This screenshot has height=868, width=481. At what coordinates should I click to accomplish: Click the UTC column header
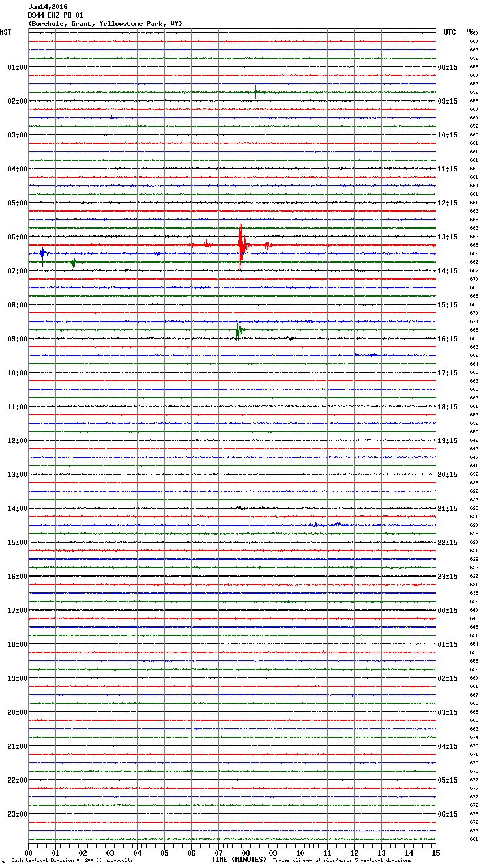tap(450, 32)
